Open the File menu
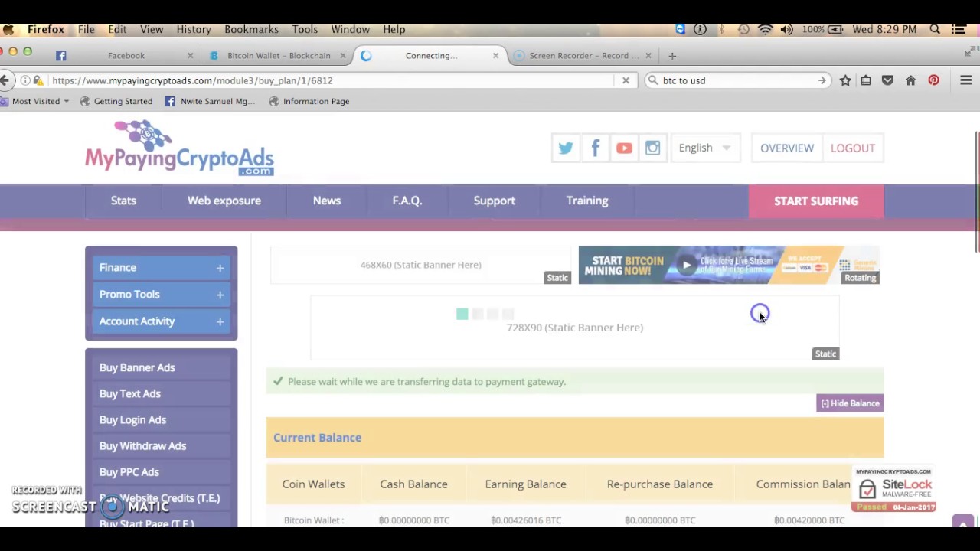Viewport: 980px width, 551px height. click(x=86, y=29)
